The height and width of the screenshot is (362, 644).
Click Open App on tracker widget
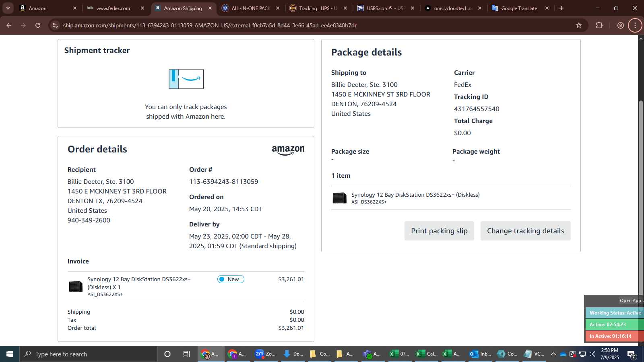[x=630, y=300]
